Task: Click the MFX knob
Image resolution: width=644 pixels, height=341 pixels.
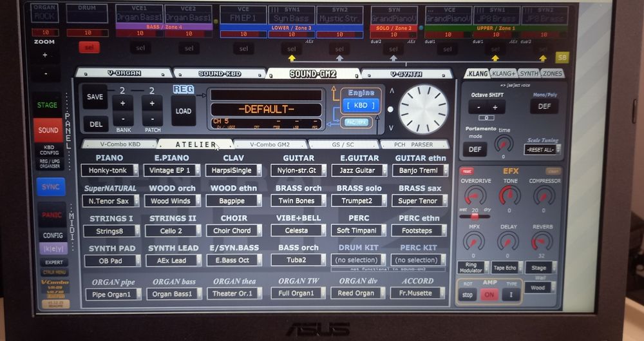Action: [473, 240]
